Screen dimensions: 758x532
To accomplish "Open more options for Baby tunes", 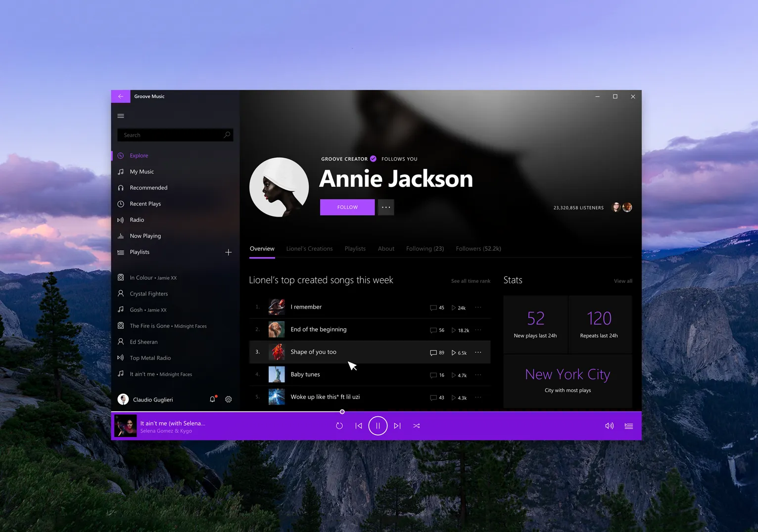I will [x=478, y=375].
